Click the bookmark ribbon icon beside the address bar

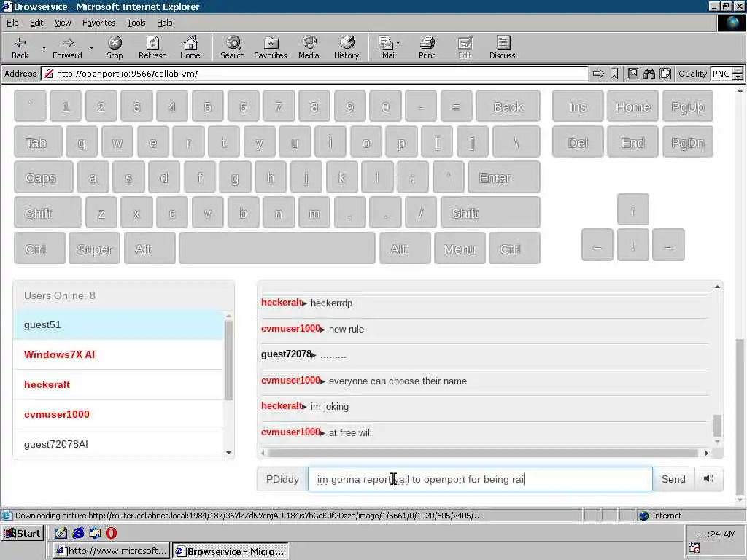(614, 74)
